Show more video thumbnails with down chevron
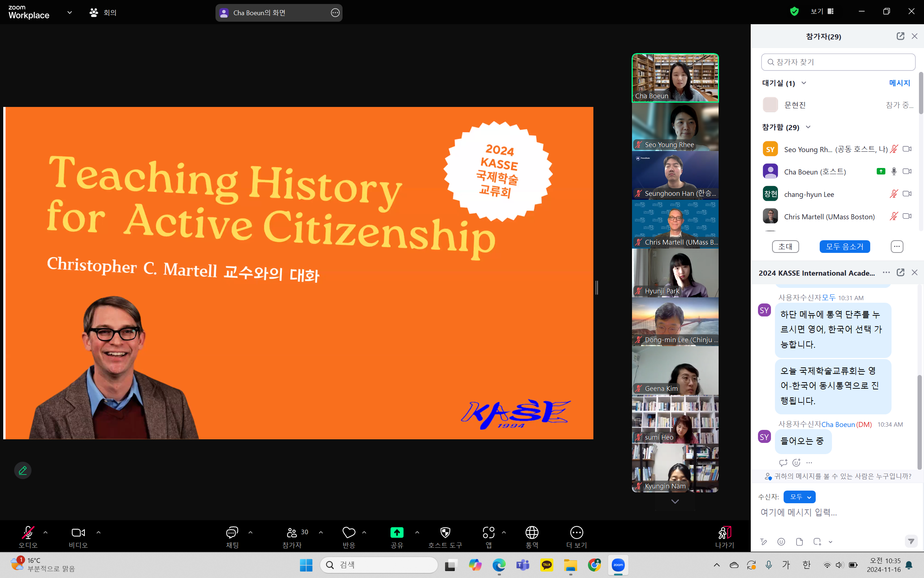The width and height of the screenshot is (924, 578). (x=675, y=501)
